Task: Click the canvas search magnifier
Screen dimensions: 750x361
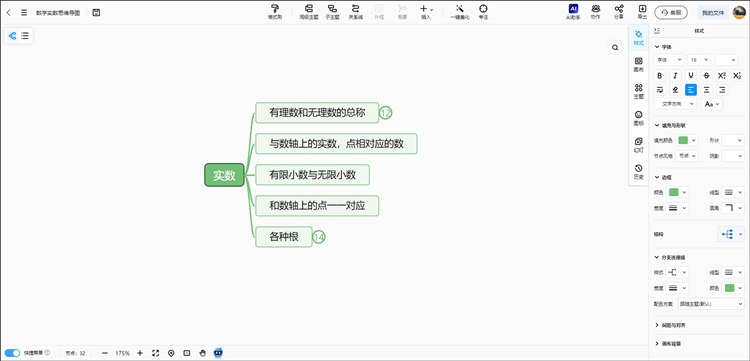Action: point(615,47)
